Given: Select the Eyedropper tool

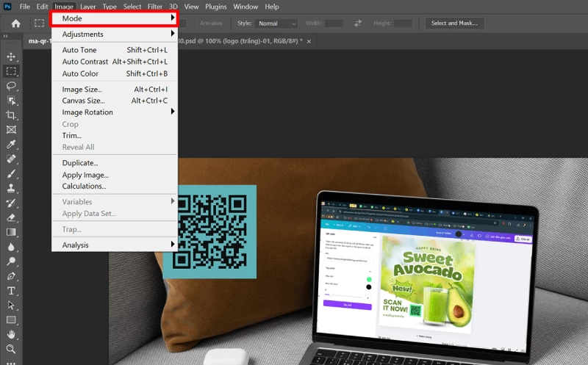Looking at the screenshot, I should point(11,144).
